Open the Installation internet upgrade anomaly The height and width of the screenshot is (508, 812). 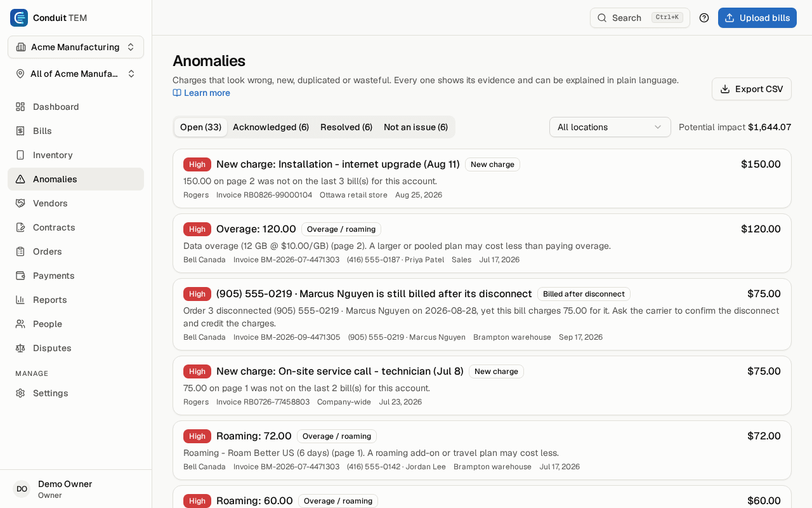(x=482, y=178)
